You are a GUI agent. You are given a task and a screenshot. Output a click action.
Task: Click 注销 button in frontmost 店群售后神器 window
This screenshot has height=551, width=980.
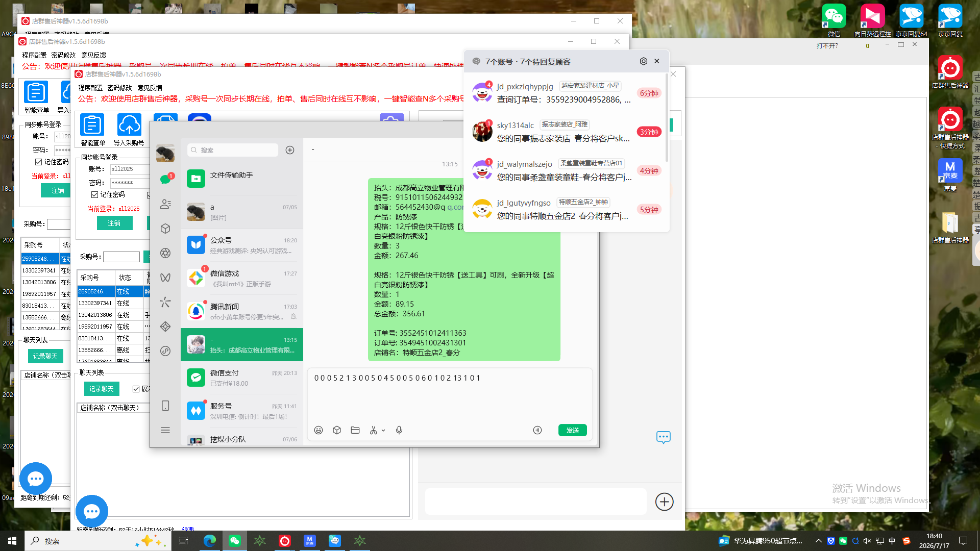point(114,223)
